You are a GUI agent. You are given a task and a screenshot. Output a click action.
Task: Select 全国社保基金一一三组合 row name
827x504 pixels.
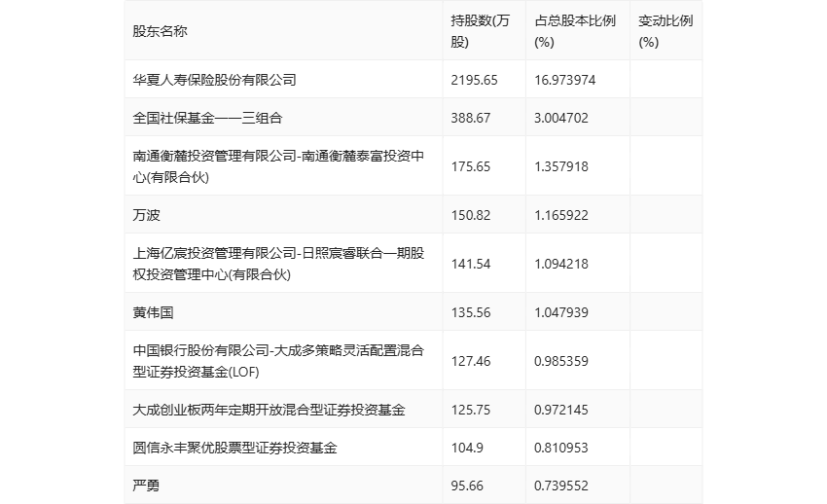coord(207,118)
